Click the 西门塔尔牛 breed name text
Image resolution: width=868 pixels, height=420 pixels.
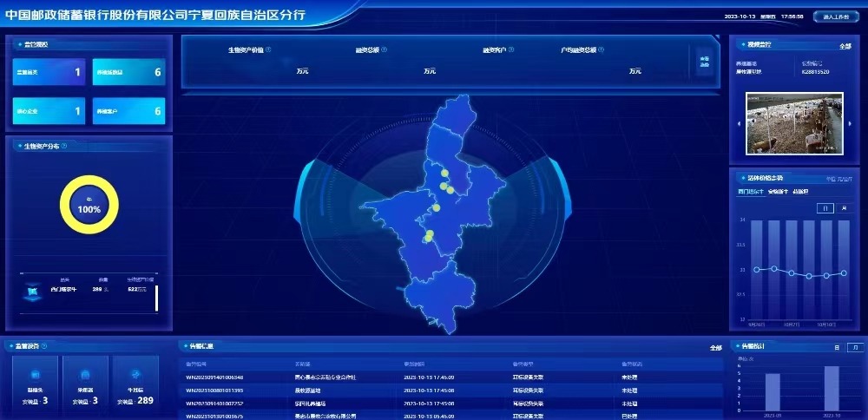[x=62, y=290]
